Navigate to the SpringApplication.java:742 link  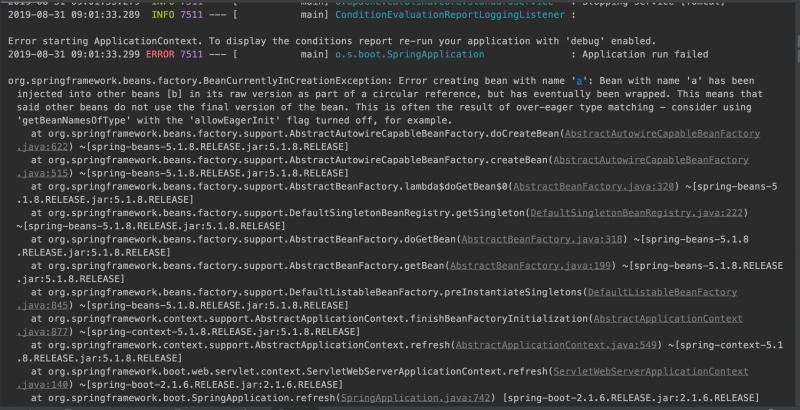415,399
